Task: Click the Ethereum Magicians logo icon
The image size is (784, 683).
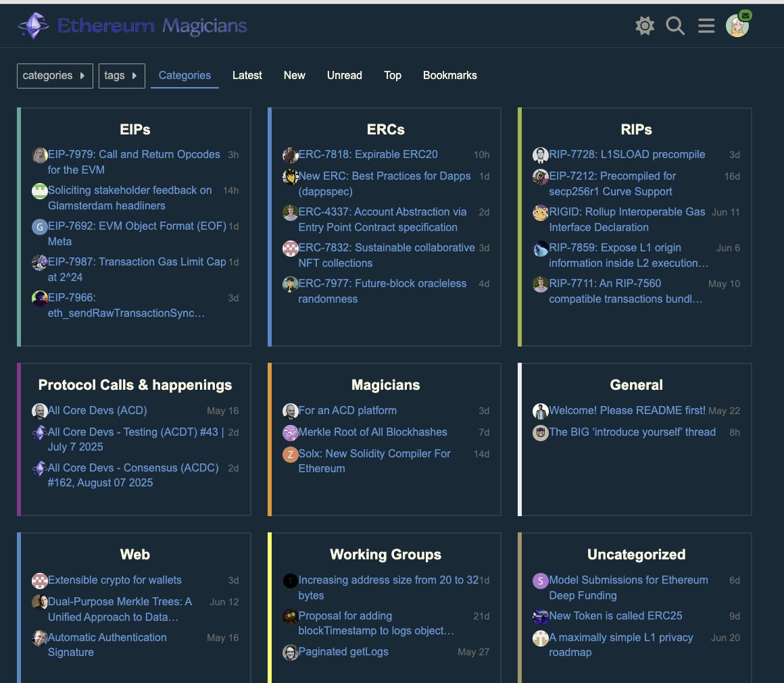Action: [34, 26]
